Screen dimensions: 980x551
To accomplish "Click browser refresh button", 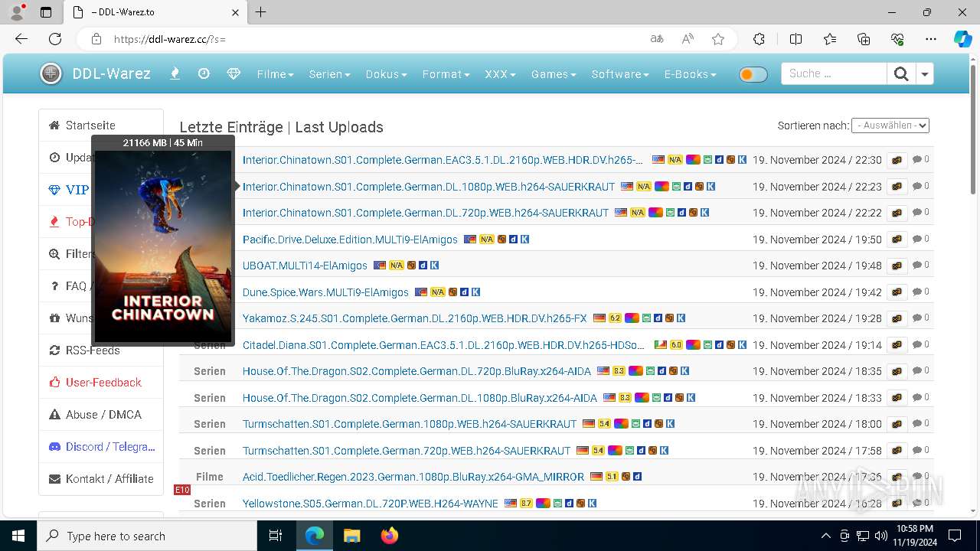I will [x=55, y=39].
